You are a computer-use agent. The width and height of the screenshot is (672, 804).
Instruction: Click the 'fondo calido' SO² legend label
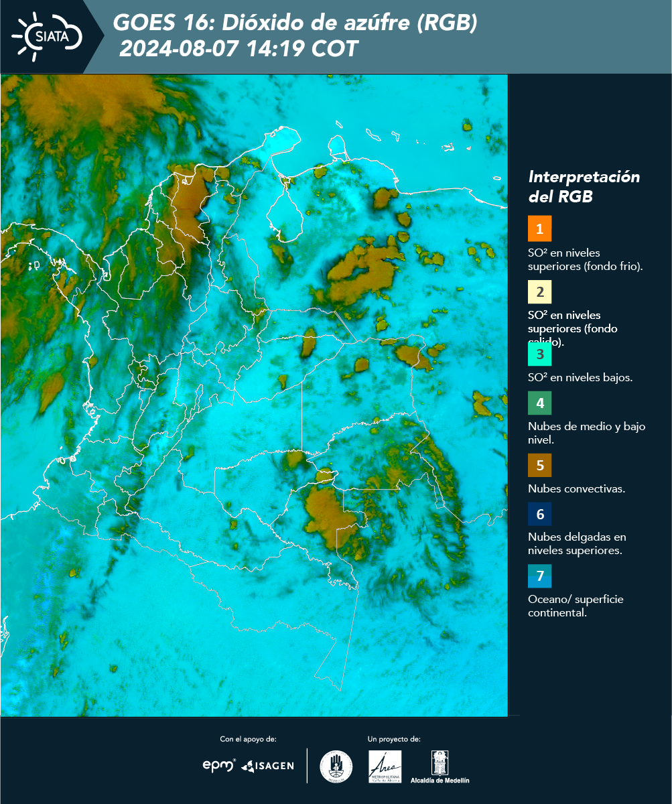tap(574, 329)
